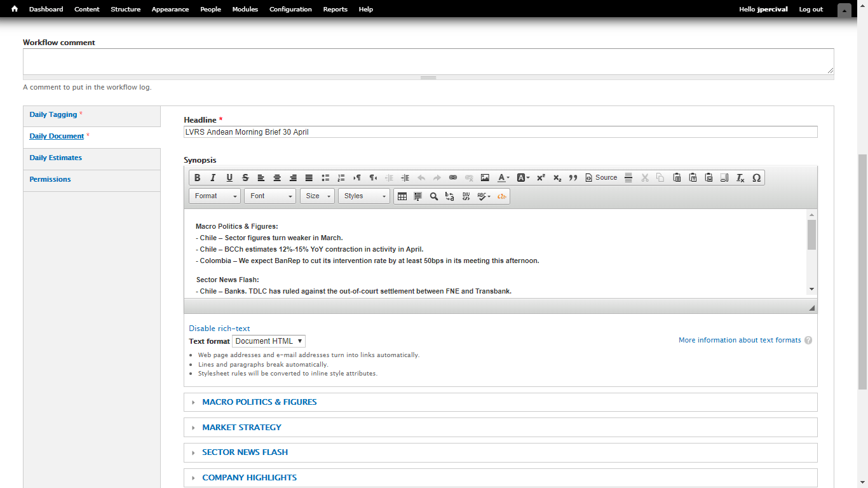This screenshot has height=488, width=868.
Task: Insert a special character (omega)
Action: (x=756, y=178)
